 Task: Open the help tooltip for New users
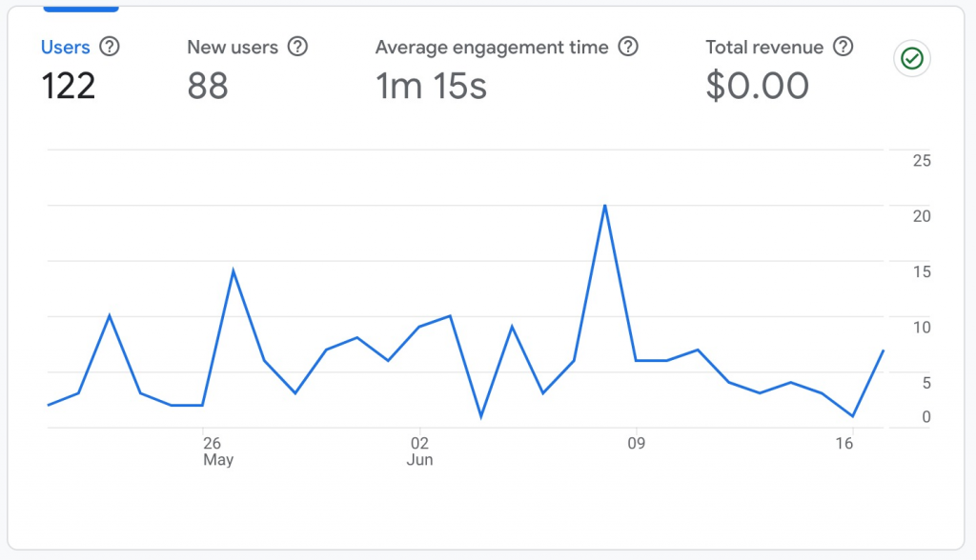pyautogui.click(x=298, y=47)
